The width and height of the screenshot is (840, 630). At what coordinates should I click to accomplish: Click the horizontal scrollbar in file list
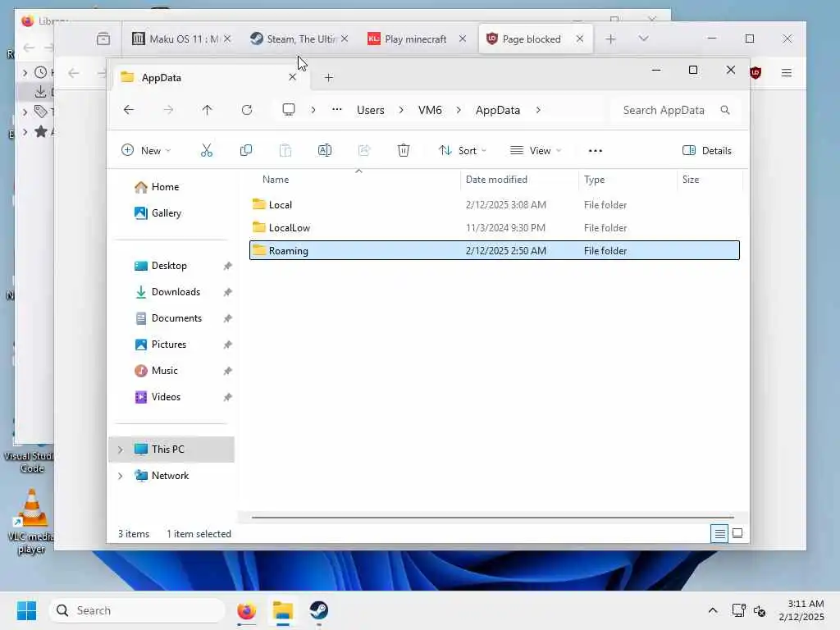pyautogui.click(x=493, y=518)
